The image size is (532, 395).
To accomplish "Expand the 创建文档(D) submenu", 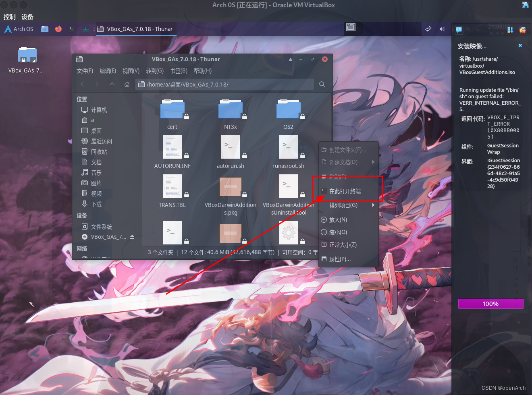I will 349,162.
